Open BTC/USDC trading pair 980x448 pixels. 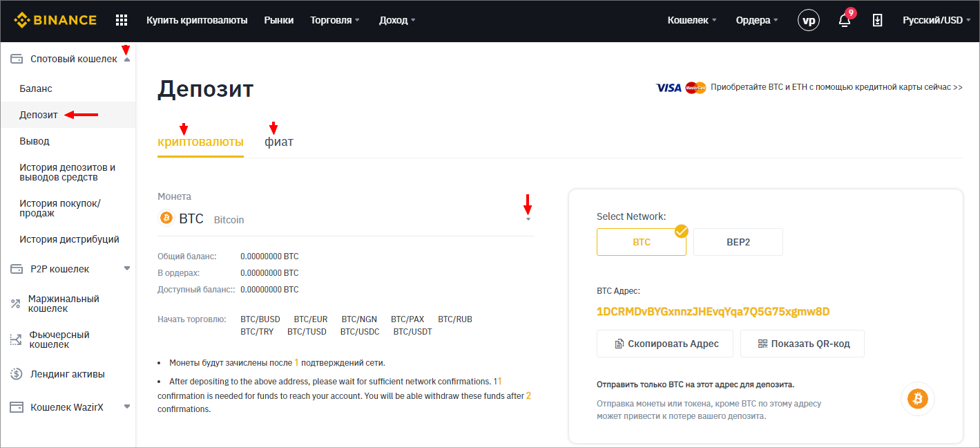360,332
